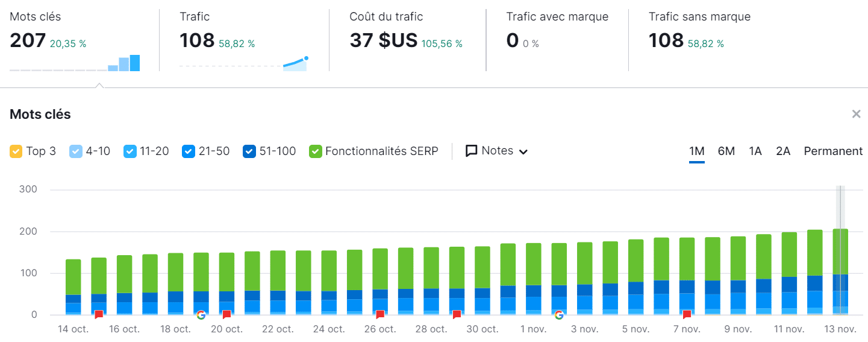This screenshot has height=342, width=868.
Task: Switch to the 6M time range
Action: (726, 151)
